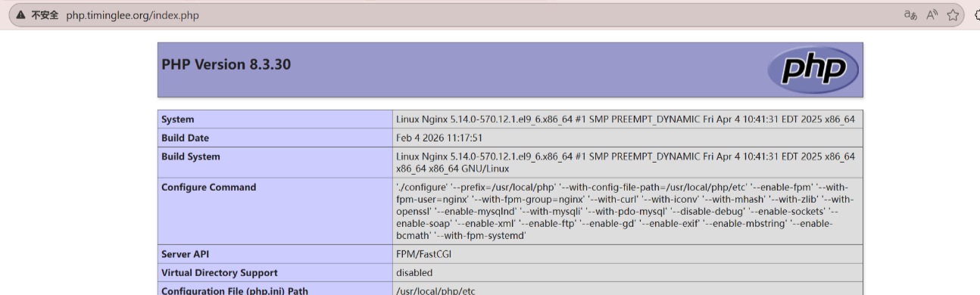Click the address bar URL php.timinglee.org/index.php
980x295 pixels.
pyautogui.click(x=133, y=15)
